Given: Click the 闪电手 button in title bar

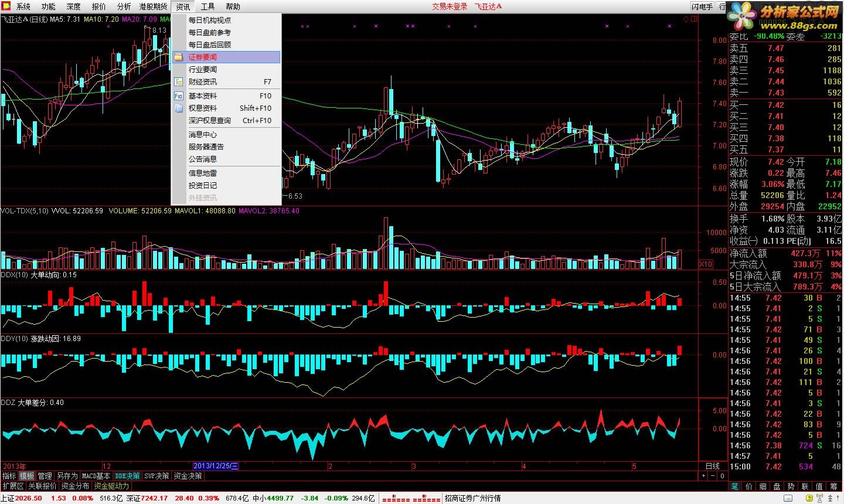Looking at the screenshot, I should tap(702, 6).
